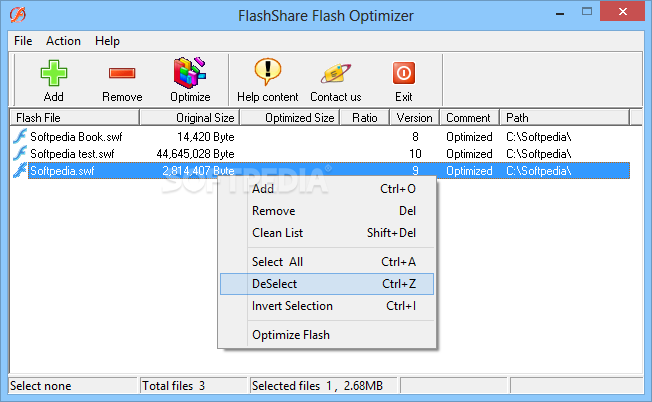Click the FlashShare app icon in the title bar
652x402 pixels.
18,15
